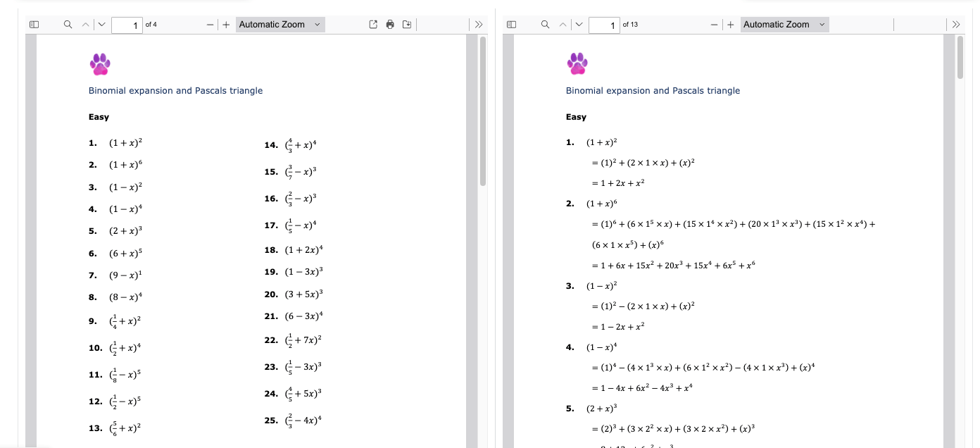The height and width of the screenshot is (448, 980).
Task: Zoom in on the answers PDF
Action: click(x=730, y=23)
